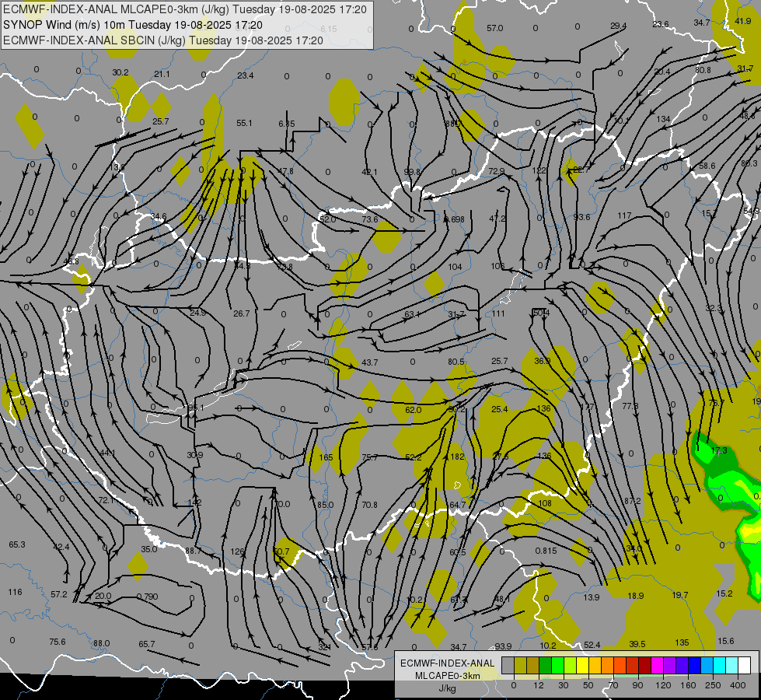Click the SBCIN header line

coord(163,40)
